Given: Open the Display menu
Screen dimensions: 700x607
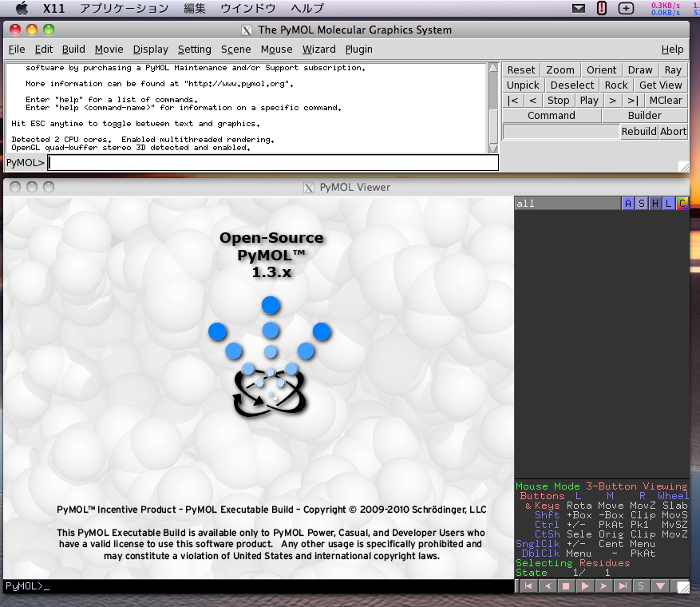Looking at the screenshot, I should [150, 50].
